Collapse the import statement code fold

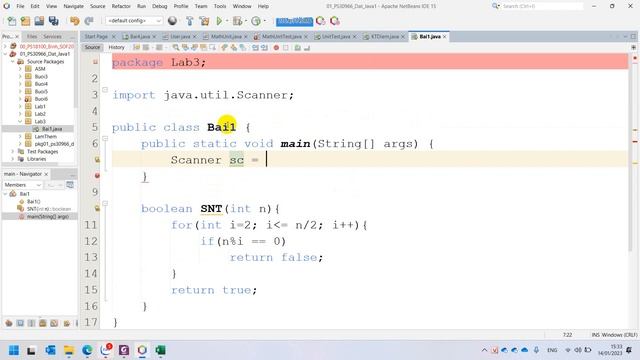click(105, 90)
